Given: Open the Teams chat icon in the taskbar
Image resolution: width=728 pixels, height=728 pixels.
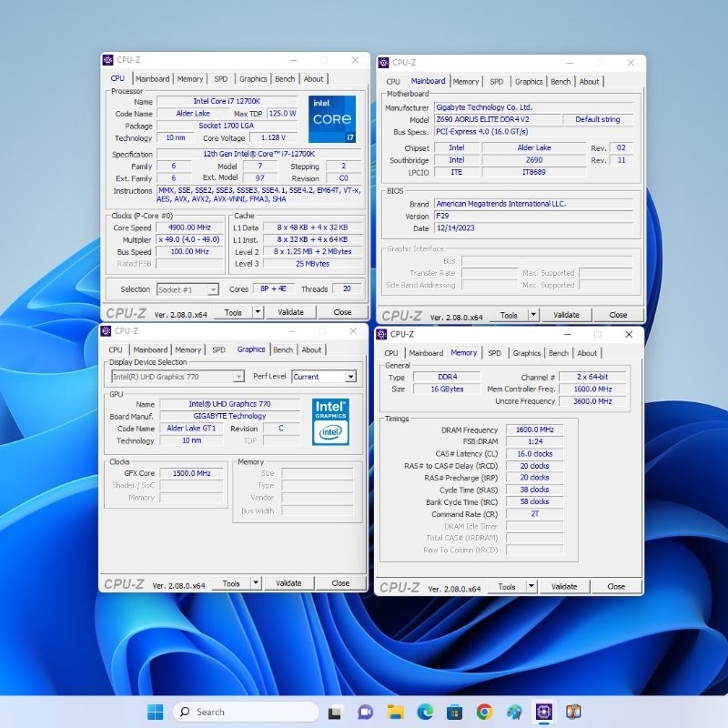Looking at the screenshot, I should (365, 712).
